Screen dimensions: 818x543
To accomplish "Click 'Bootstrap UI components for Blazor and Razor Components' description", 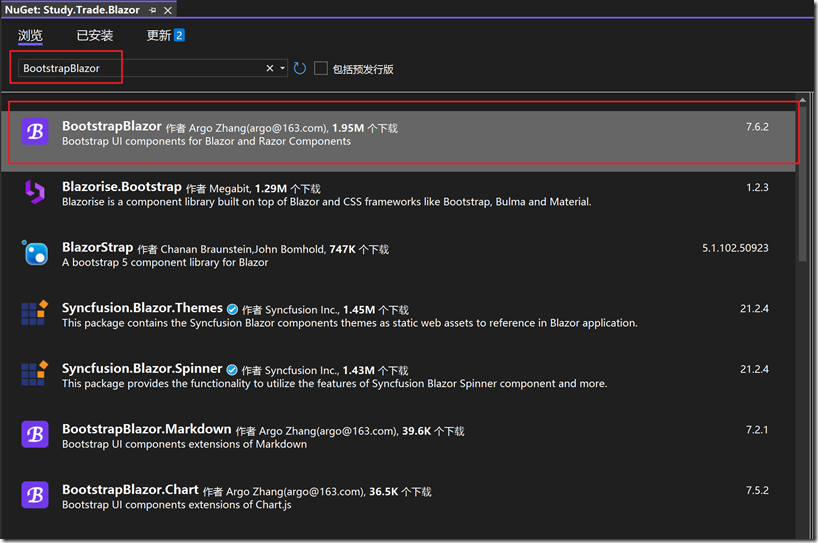I will pyautogui.click(x=206, y=141).
